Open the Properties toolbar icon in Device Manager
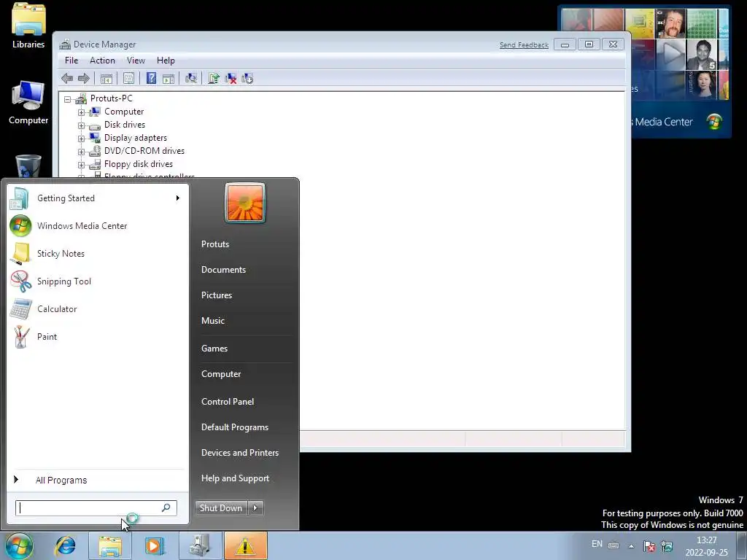Screen dimensions: 747x560 click(x=128, y=78)
